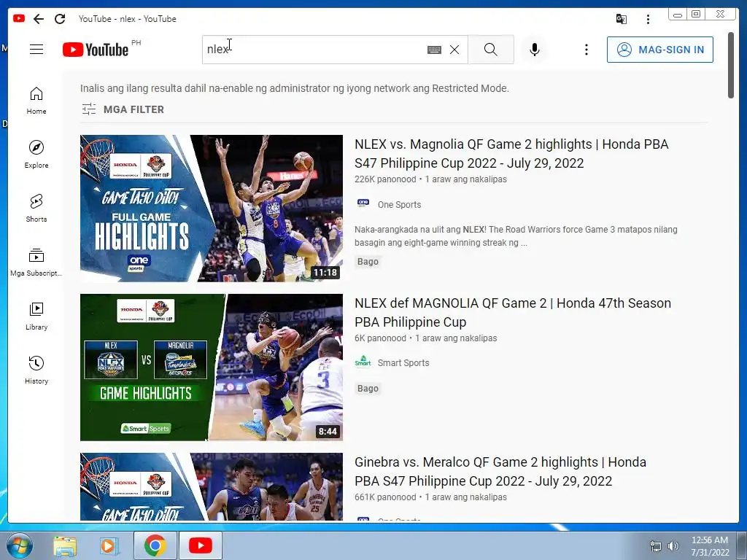The height and width of the screenshot is (560, 747).
Task: Open Explore in the sidebar
Action: click(x=36, y=155)
